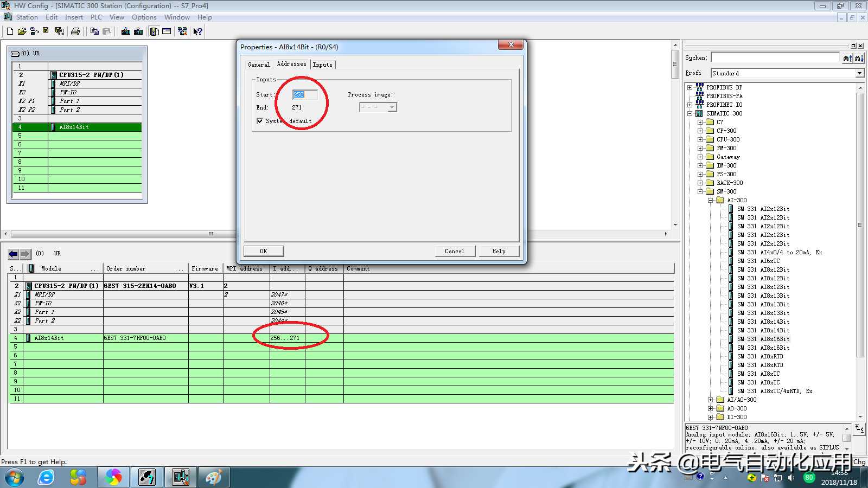This screenshot has width=868, height=488.
Task: Open the Insert menu
Action: (74, 17)
